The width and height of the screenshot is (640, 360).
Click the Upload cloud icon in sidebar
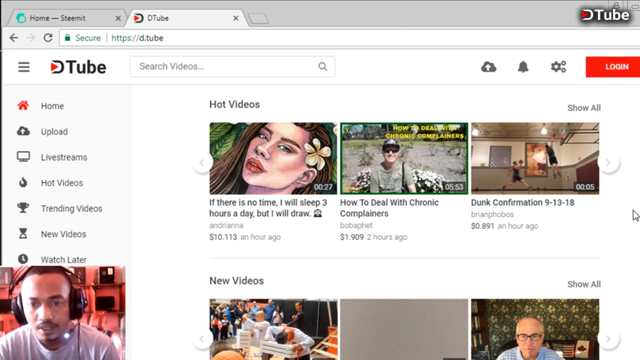[23, 131]
